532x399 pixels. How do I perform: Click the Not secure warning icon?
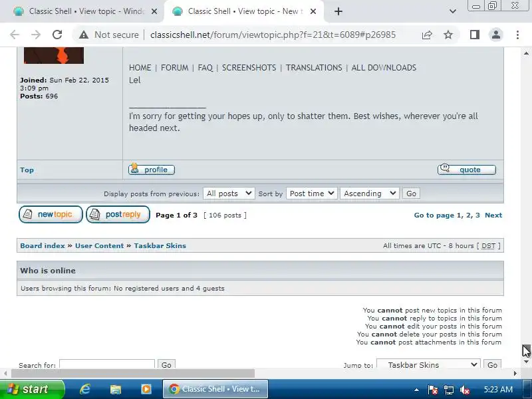coord(84,35)
